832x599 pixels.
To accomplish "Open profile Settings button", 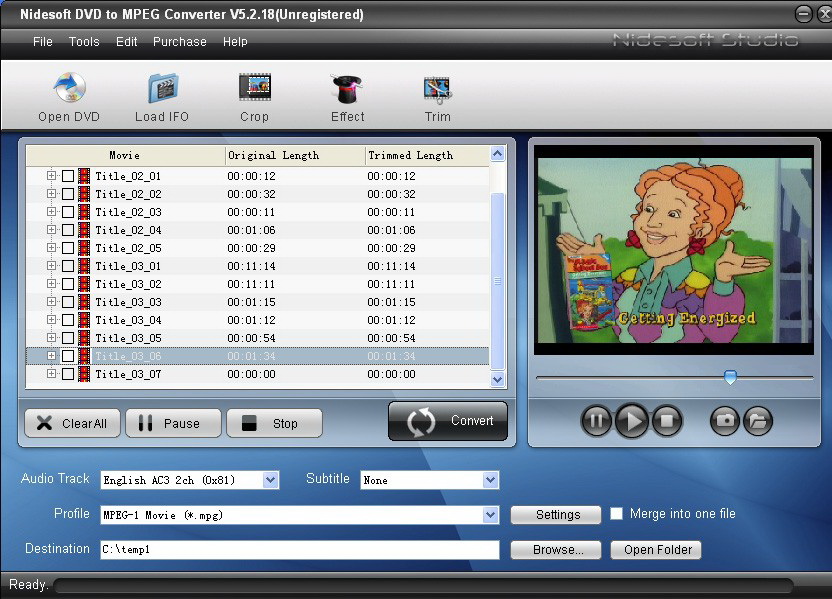I will [x=556, y=515].
